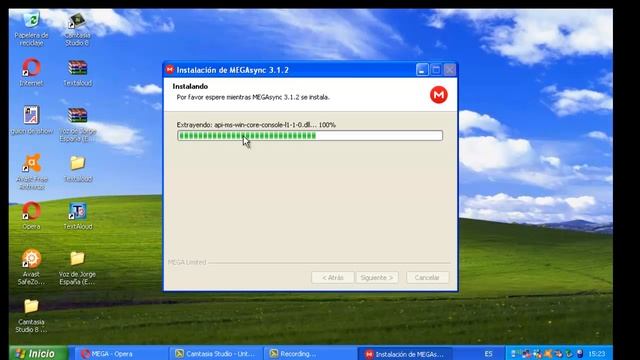Select the Internet Opera shortcut on desktop

(x=31, y=67)
